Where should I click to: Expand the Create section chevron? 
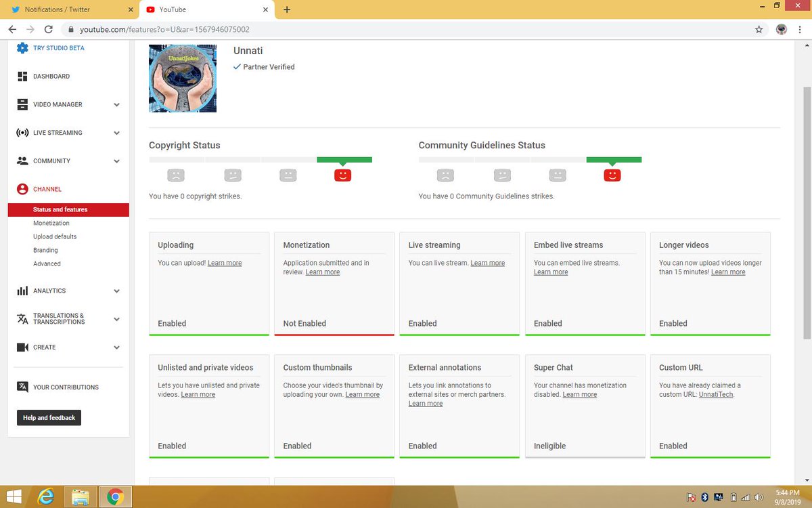pyautogui.click(x=116, y=347)
